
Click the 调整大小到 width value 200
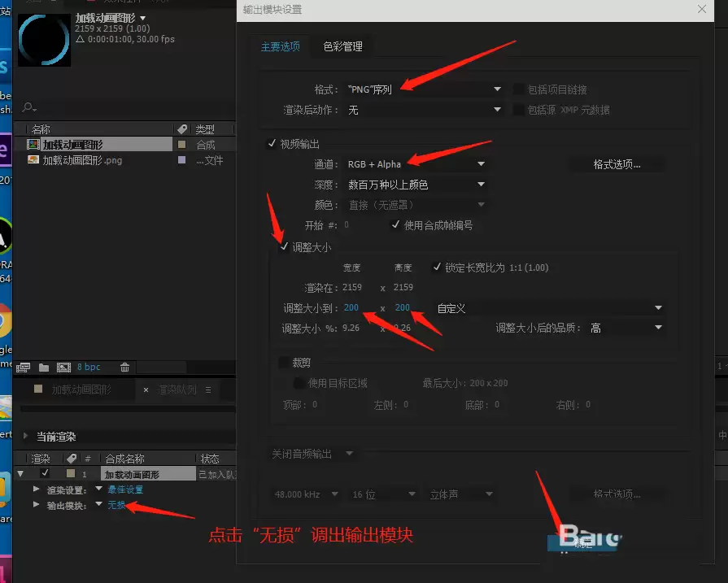[351, 307]
